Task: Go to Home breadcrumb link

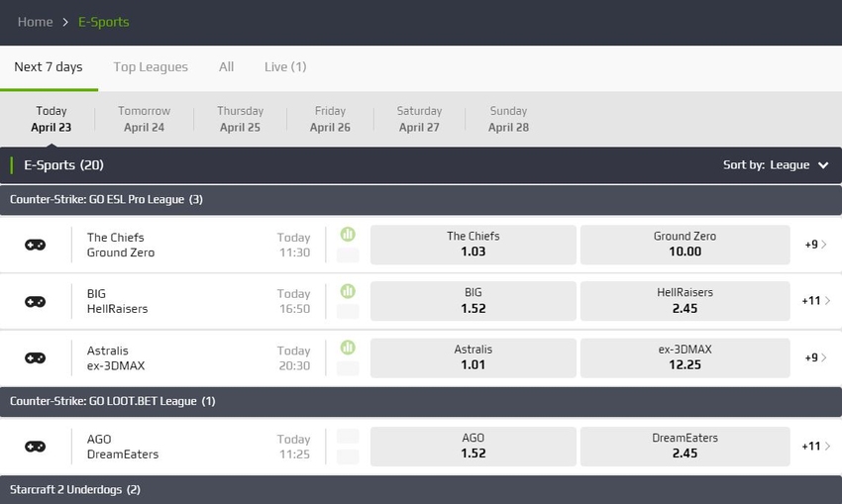Action: pyautogui.click(x=35, y=22)
